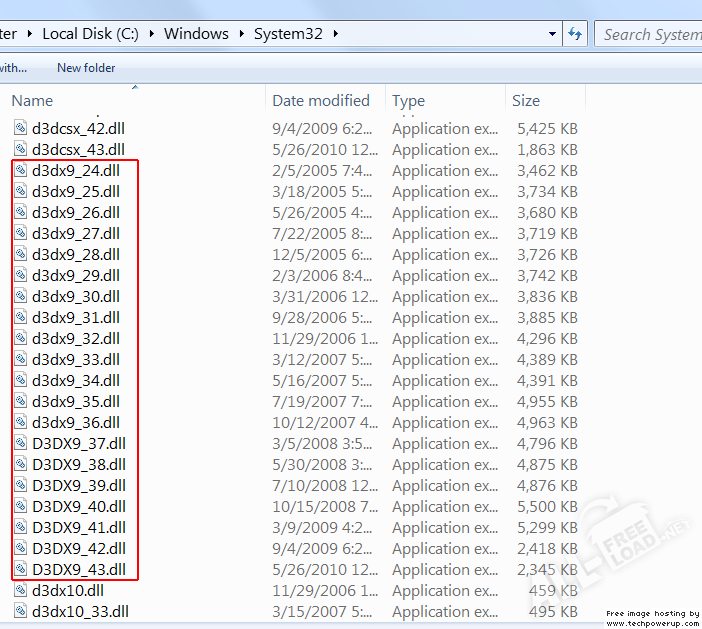Click the d3dx9_24.dll file icon
The image size is (702, 629).
(x=21, y=170)
